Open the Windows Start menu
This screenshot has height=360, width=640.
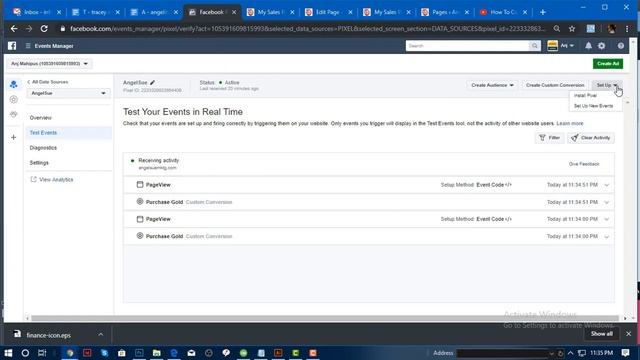point(8,353)
